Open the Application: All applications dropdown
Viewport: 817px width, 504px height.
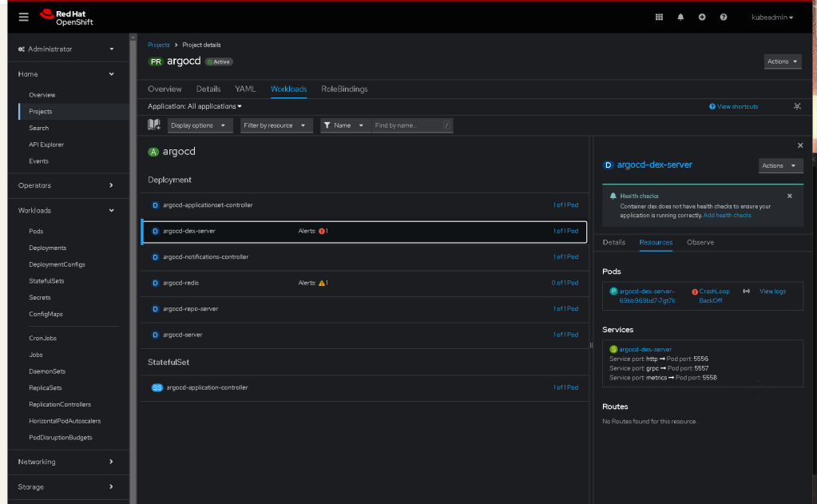click(x=195, y=106)
